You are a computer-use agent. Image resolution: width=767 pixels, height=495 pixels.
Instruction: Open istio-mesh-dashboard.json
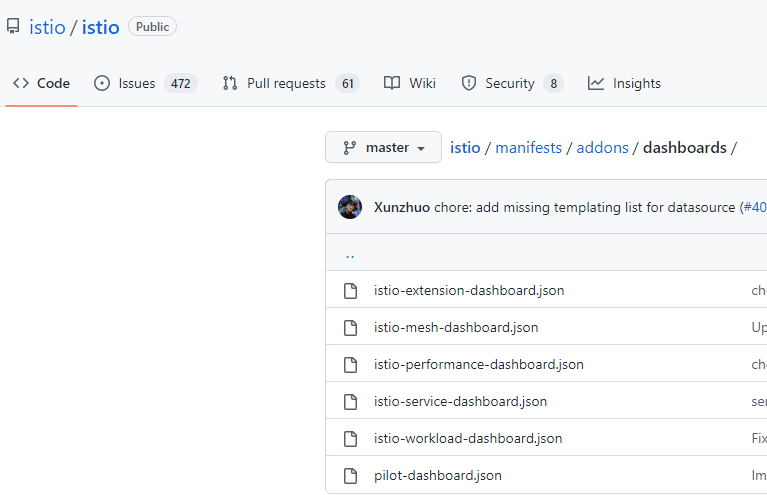(x=456, y=327)
